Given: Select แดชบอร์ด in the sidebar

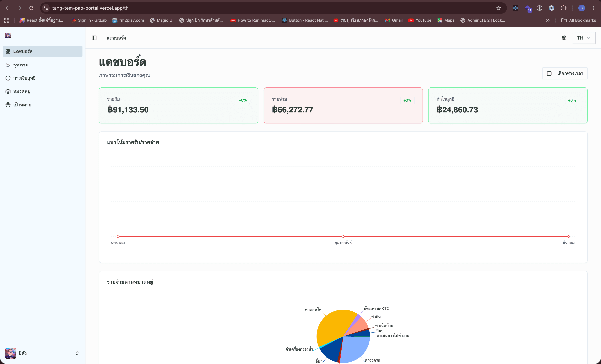Looking at the screenshot, I should point(42,51).
